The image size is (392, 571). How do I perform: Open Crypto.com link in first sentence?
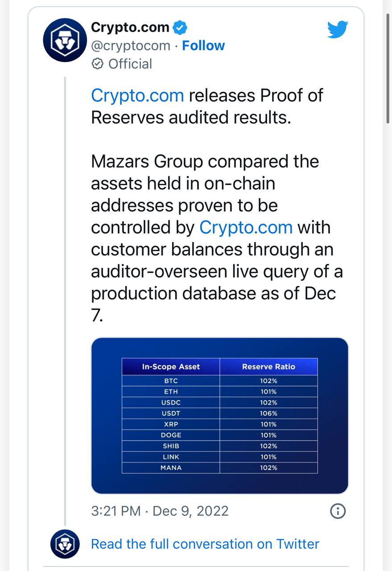click(x=137, y=96)
